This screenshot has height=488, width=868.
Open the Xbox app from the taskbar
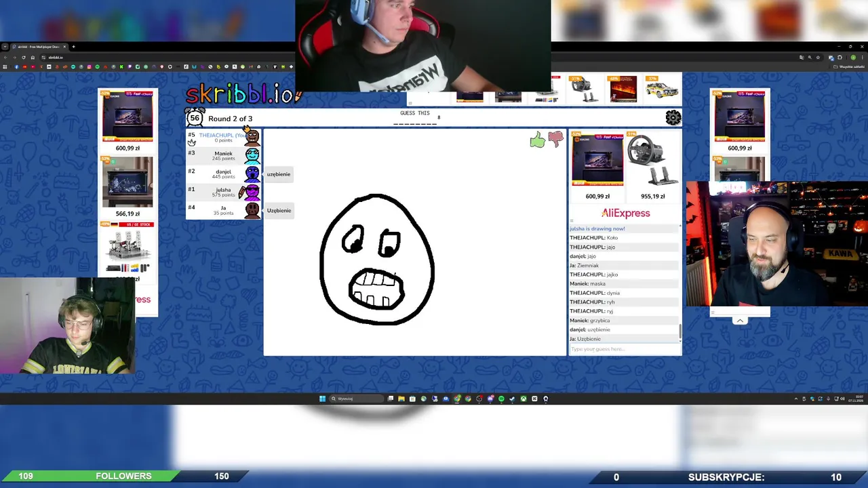tap(524, 399)
